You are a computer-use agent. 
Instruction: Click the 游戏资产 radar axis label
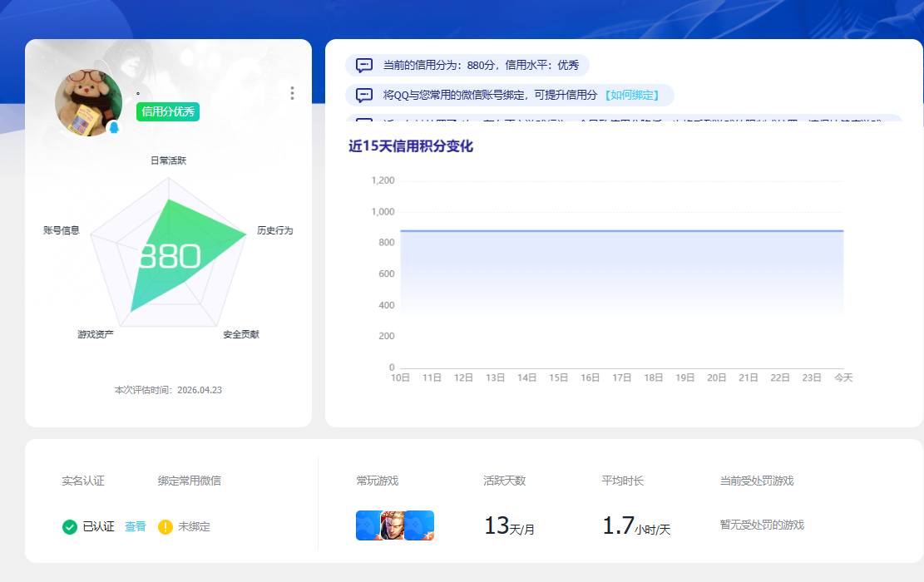click(96, 334)
